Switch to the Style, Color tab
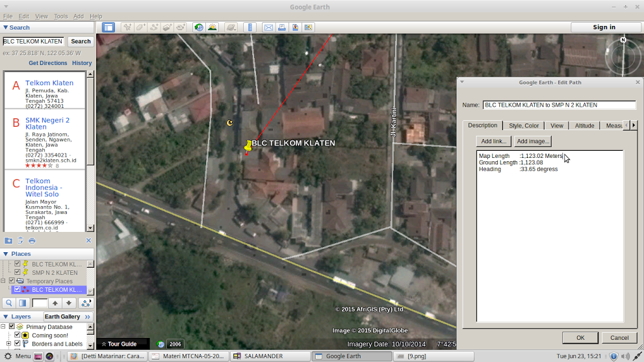The height and width of the screenshot is (362, 644). click(524, 125)
